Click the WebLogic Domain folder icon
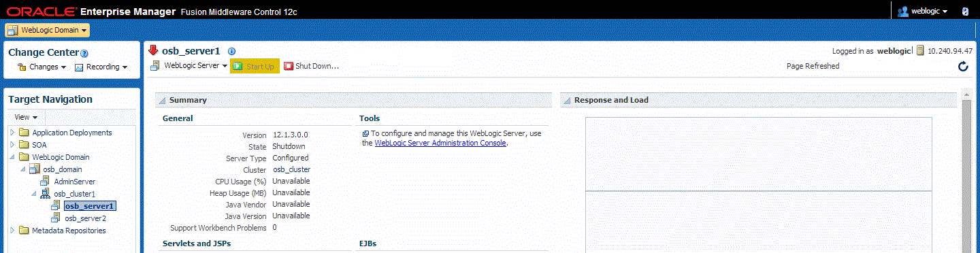Viewport: 980px width, 253px height. coord(24,157)
